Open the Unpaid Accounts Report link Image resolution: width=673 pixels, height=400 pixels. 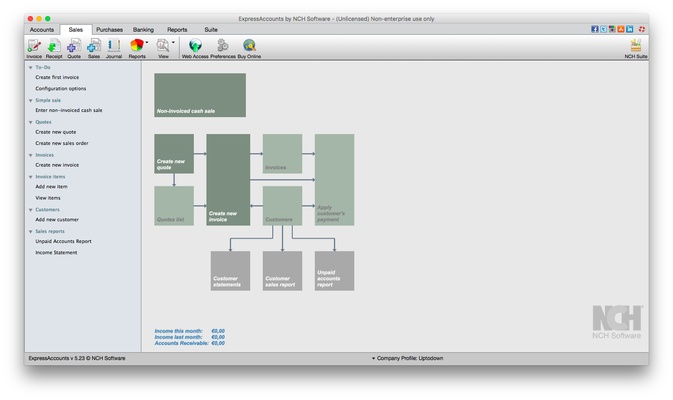tap(63, 241)
